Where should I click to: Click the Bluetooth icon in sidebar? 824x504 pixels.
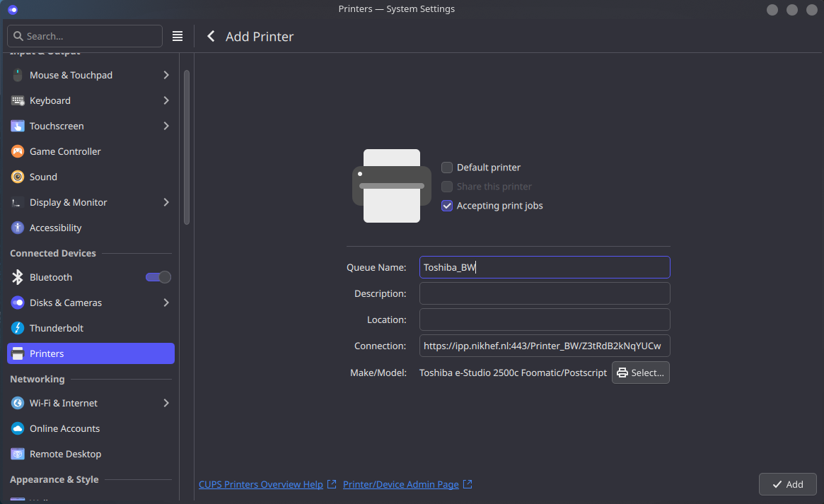[x=18, y=277]
